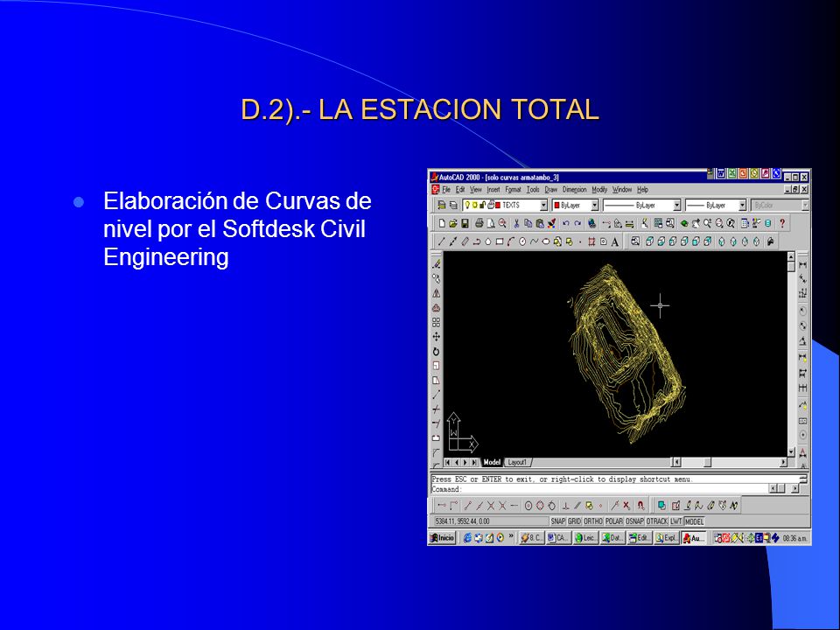
Task: Select the Ellipse draw tool
Action: [546, 241]
